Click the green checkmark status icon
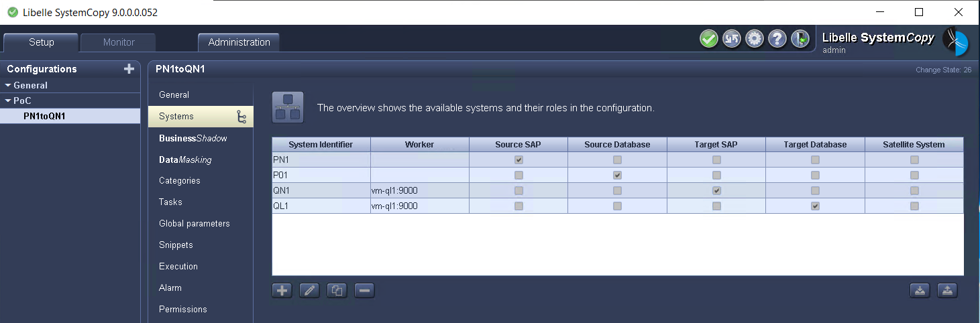Screen dimensions: 980x323 click(x=709, y=39)
